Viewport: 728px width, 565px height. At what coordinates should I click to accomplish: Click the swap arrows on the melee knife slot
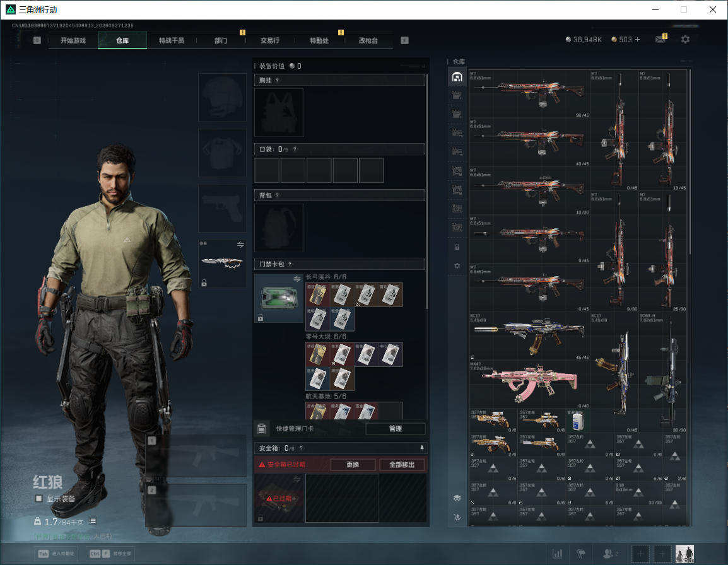click(x=240, y=245)
